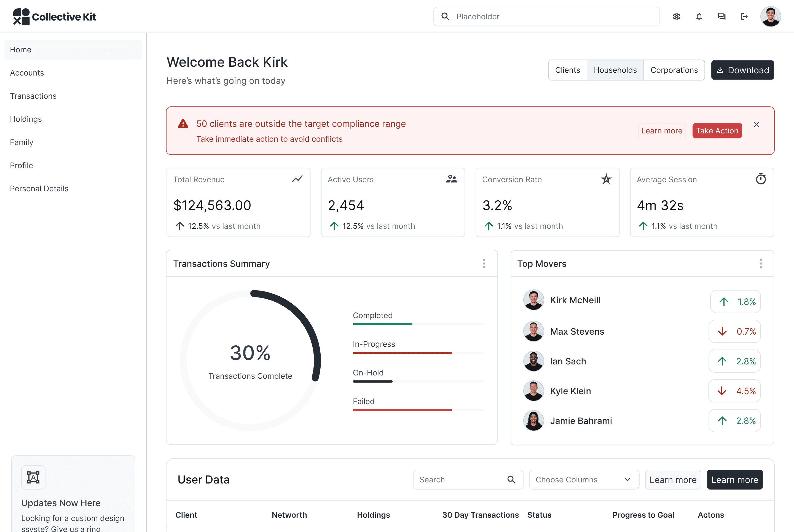794x532 pixels.
Task: Open Holdings from the sidebar
Action: tap(26, 119)
